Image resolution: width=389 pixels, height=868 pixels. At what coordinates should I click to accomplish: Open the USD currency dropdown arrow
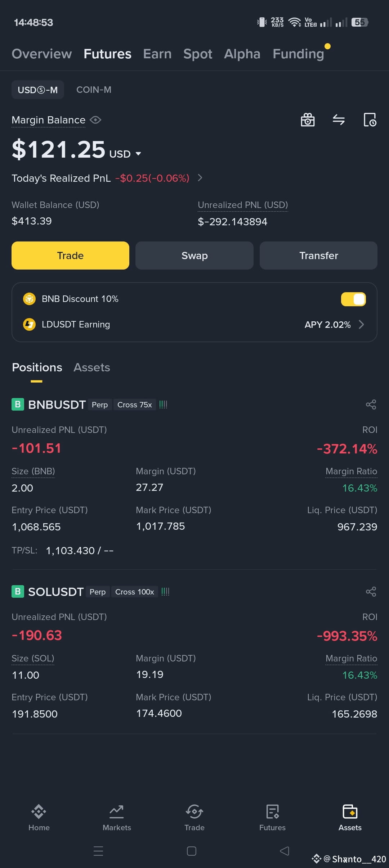[138, 154]
